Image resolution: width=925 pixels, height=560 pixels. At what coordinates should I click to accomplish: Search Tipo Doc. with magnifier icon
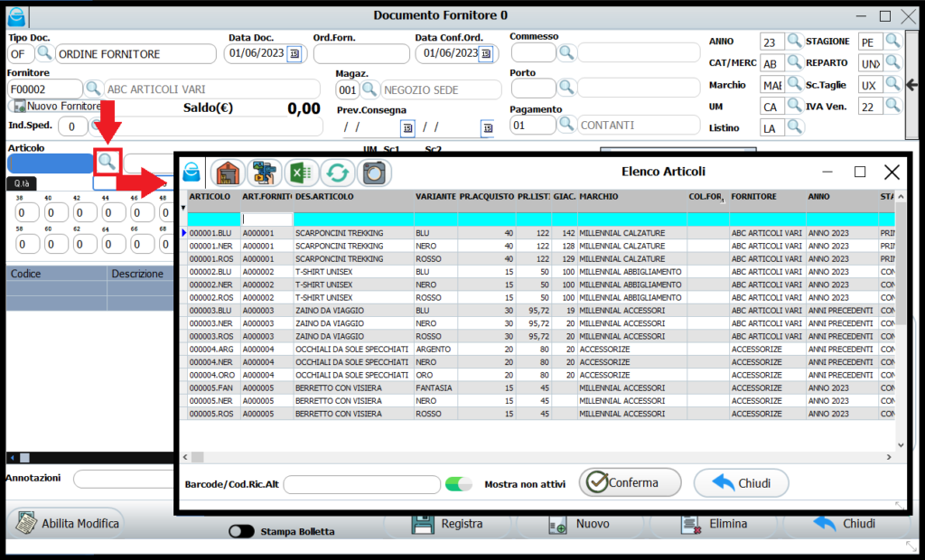click(45, 53)
